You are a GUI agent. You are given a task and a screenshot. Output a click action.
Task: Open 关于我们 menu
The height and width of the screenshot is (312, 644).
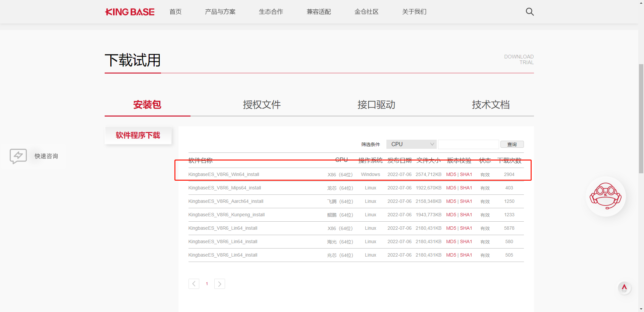tap(414, 12)
